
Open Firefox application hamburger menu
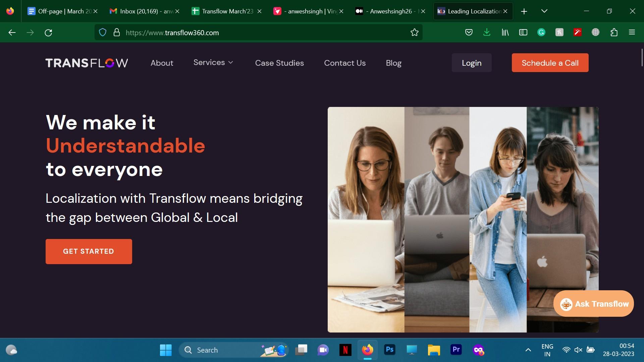tap(632, 33)
